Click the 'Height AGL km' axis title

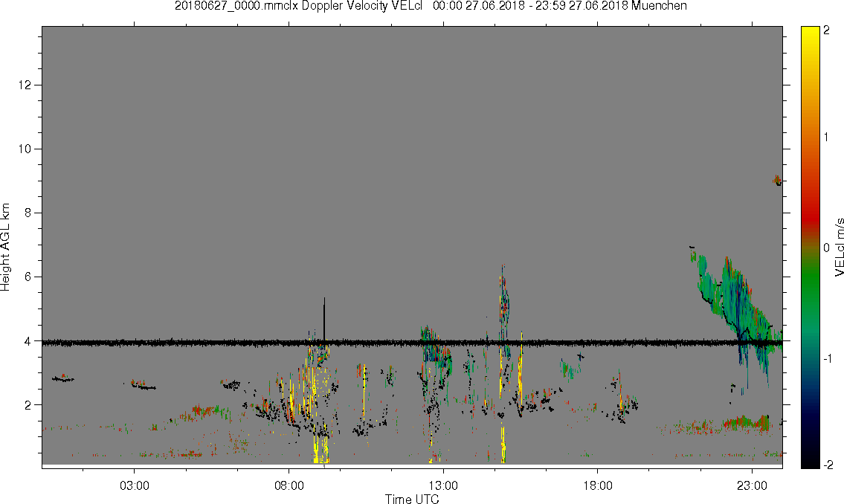5,247
